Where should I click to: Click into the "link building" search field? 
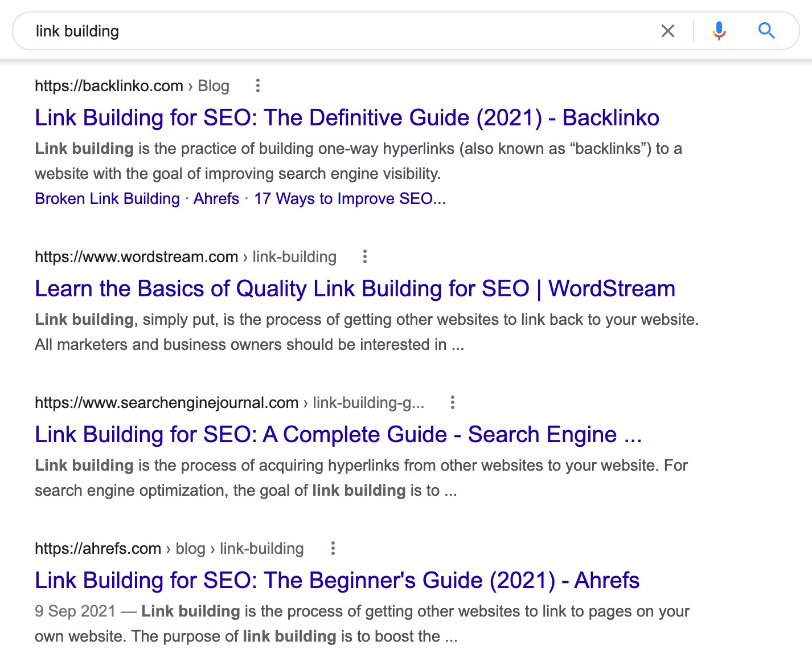(x=342, y=31)
